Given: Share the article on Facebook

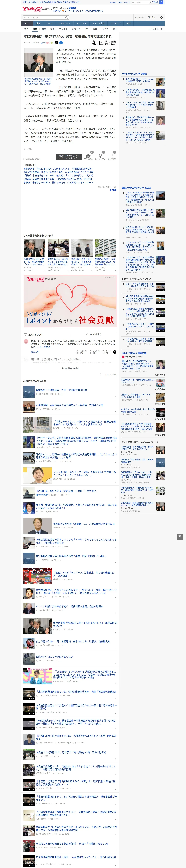Looking at the screenshot, I should [x=61, y=43].
